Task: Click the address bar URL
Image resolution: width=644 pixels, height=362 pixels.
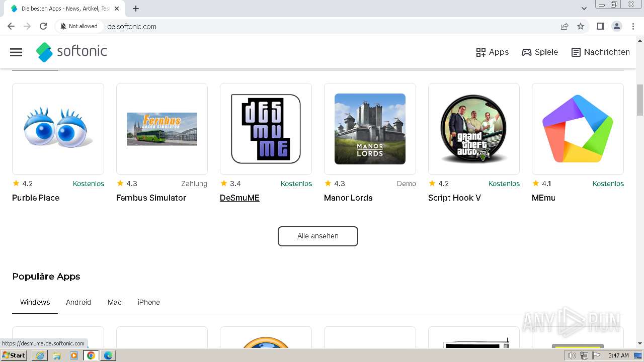Action: click(x=132, y=27)
